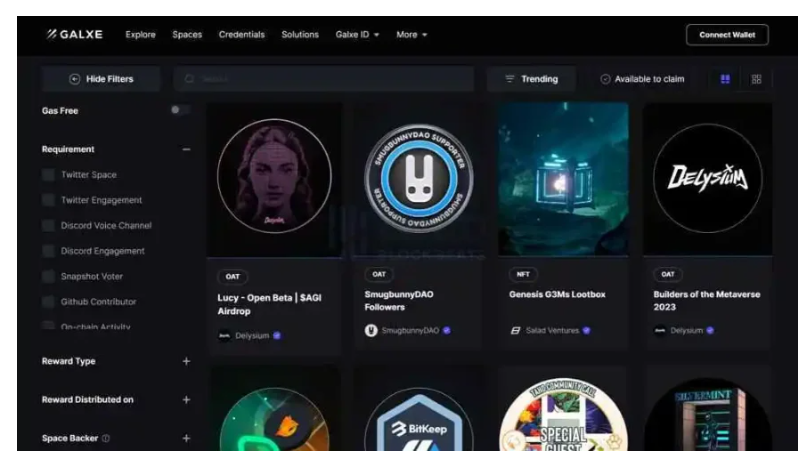Click into the campaign search field
812x462 pixels.
[324, 79]
